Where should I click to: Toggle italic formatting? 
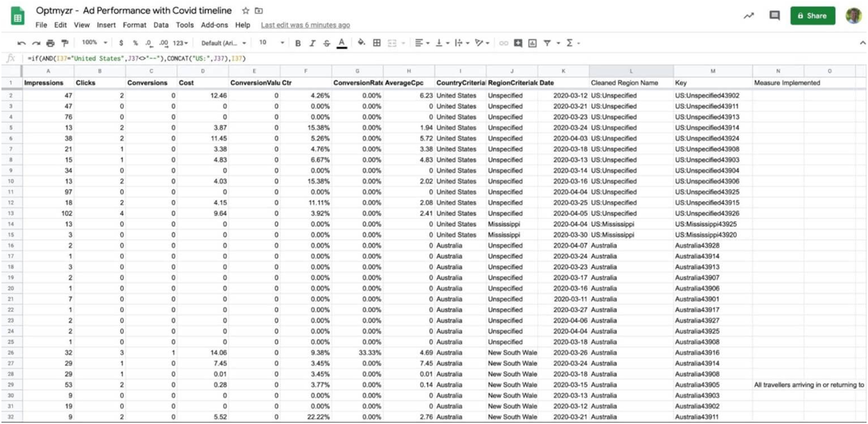[314, 43]
